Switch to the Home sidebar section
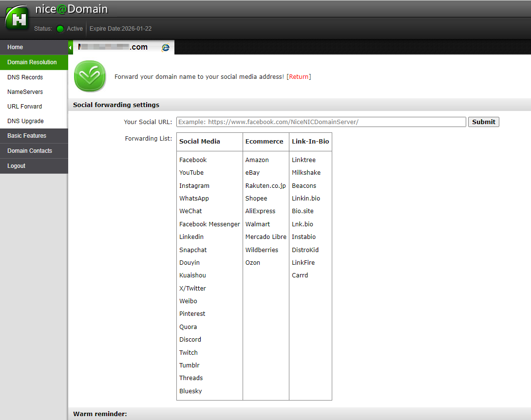The image size is (531, 420). 15,47
